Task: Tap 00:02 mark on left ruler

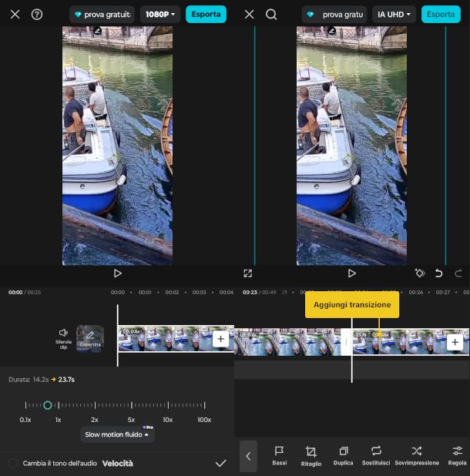Action: (172, 293)
